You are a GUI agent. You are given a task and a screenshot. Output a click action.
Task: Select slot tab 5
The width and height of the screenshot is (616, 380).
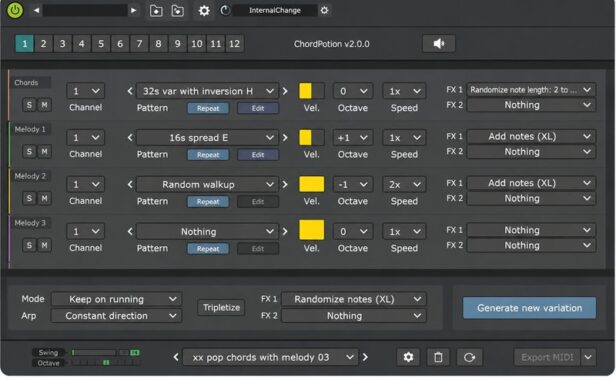101,44
